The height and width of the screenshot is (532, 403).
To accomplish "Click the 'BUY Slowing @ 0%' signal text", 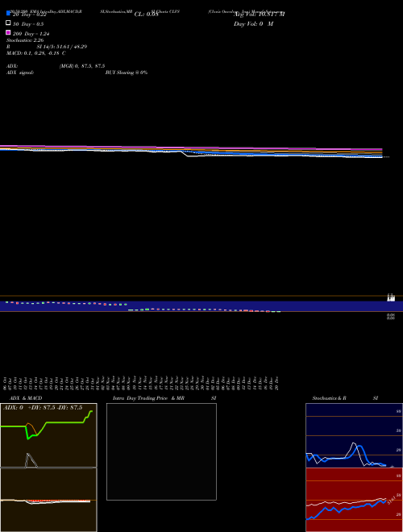I will 127,73.
